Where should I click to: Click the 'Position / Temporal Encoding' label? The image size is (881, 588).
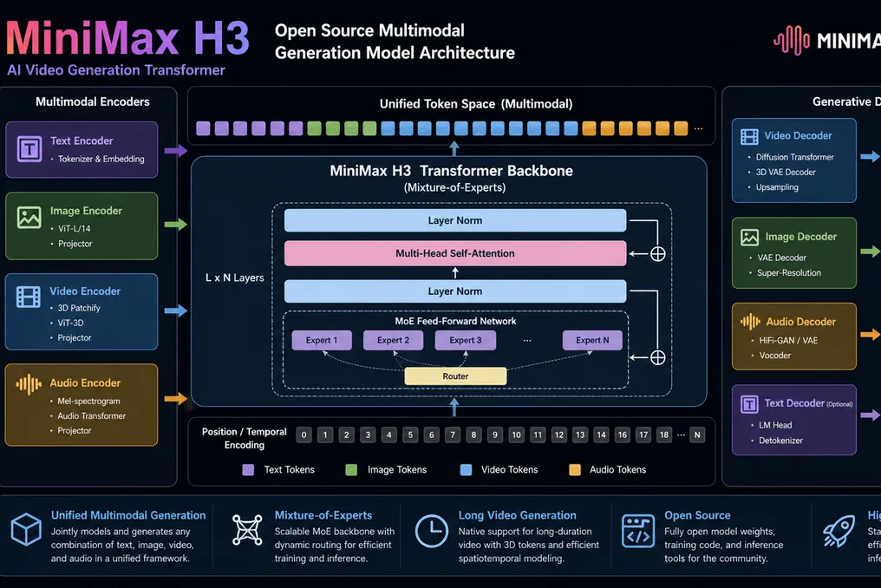pyautogui.click(x=245, y=438)
